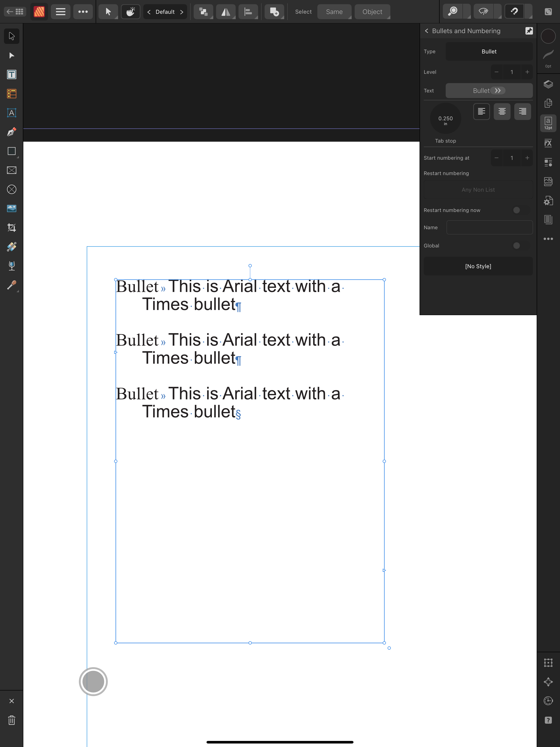Select the Node tool
The height and width of the screenshot is (747, 560).
(x=11, y=55)
